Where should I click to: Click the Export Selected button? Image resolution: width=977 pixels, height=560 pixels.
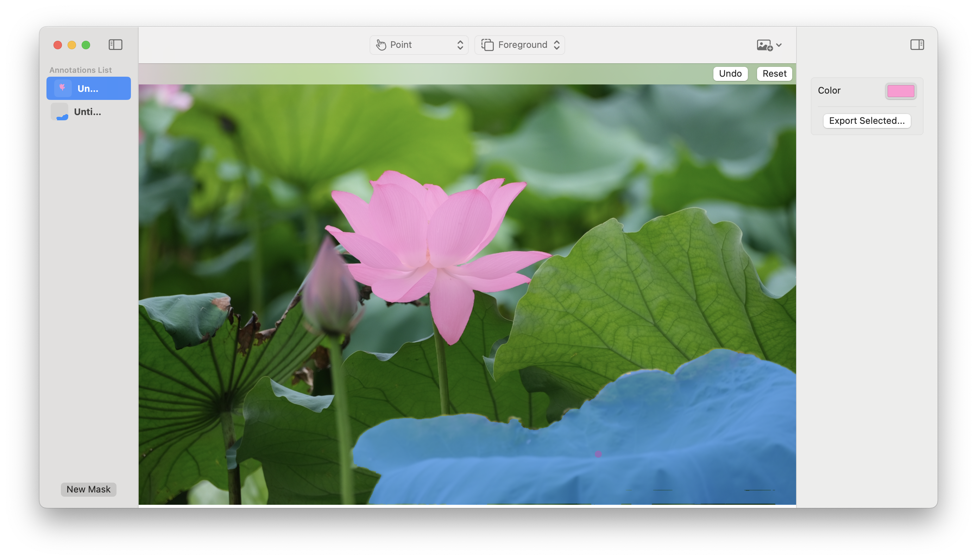(x=867, y=121)
